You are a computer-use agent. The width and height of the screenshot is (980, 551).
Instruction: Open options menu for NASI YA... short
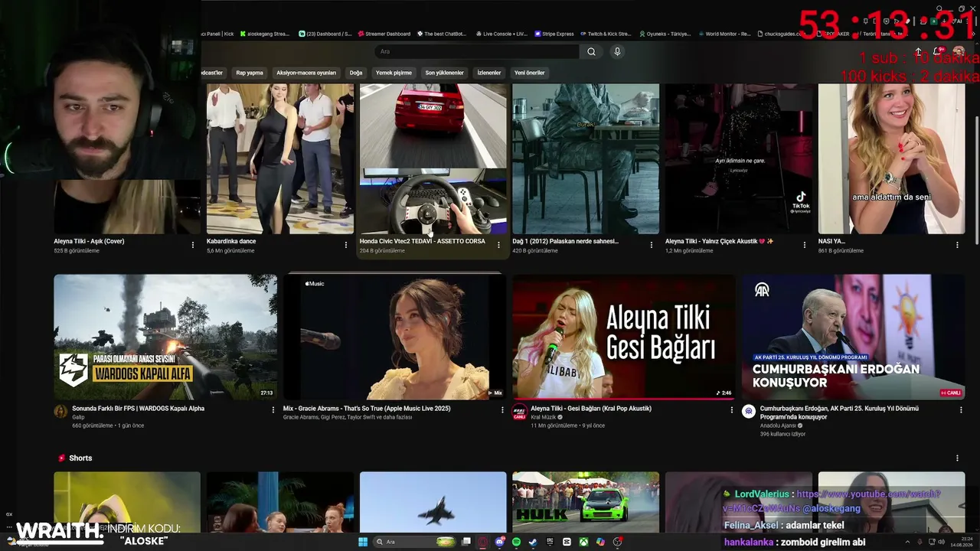(957, 245)
